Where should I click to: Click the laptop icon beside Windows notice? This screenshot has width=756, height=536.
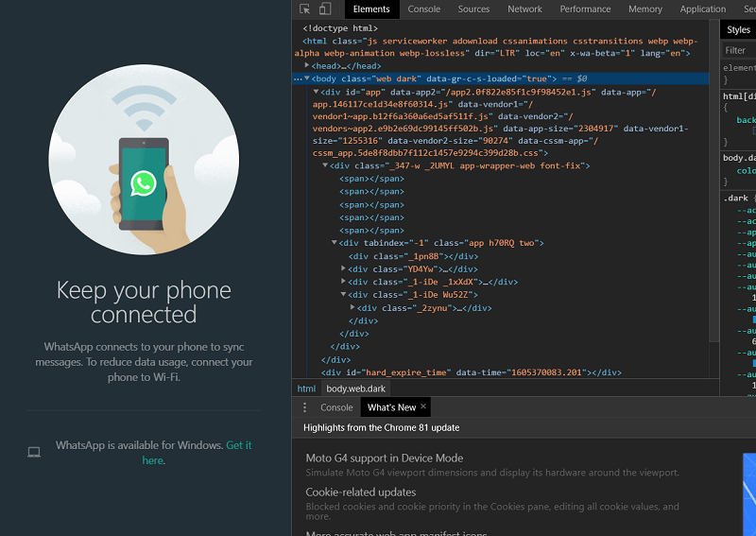[x=34, y=452]
